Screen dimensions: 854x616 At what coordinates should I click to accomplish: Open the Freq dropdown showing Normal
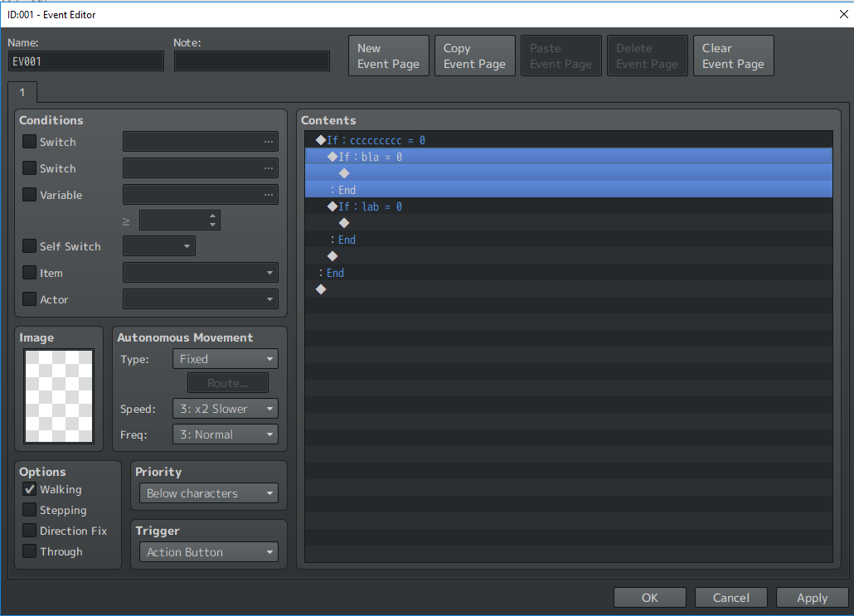pos(226,434)
